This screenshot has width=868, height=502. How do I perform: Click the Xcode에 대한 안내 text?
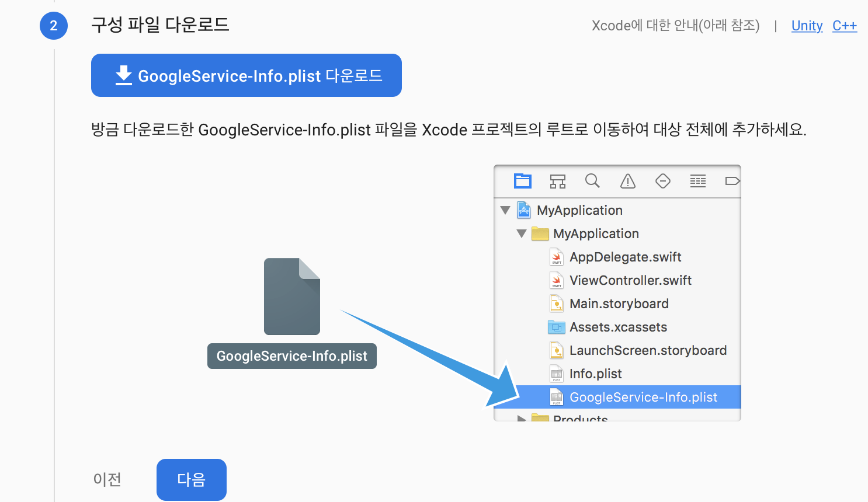(675, 26)
